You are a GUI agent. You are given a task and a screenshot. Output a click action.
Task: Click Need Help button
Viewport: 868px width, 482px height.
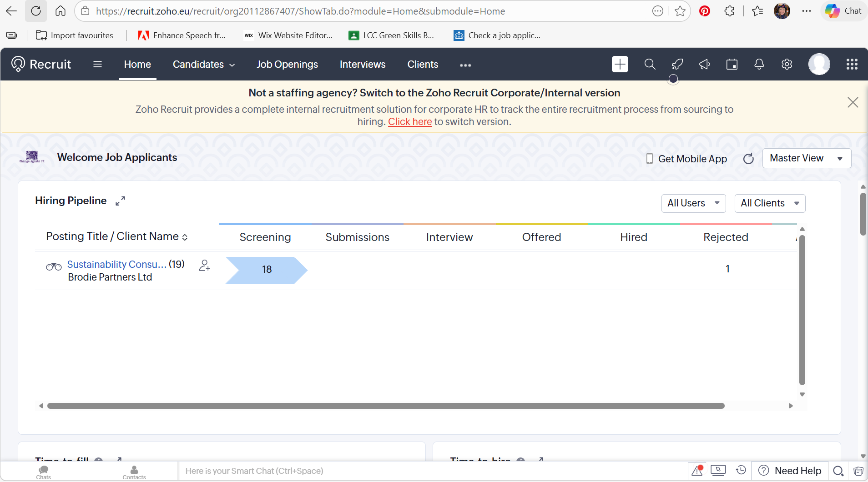[x=791, y=471]
